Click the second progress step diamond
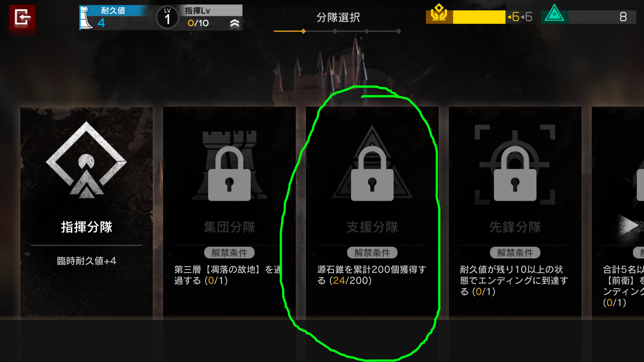Image resolution: width=644 pixels, height=362 pixels. [x=335, y=31]
